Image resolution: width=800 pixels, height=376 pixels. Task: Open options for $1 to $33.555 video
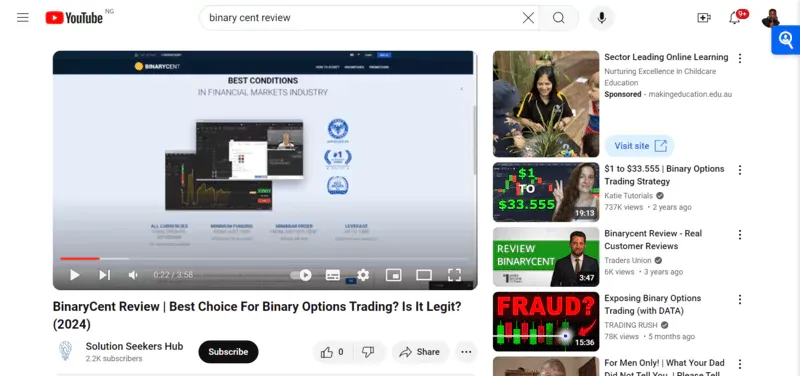pyautogui.click(x=740, y=170)
